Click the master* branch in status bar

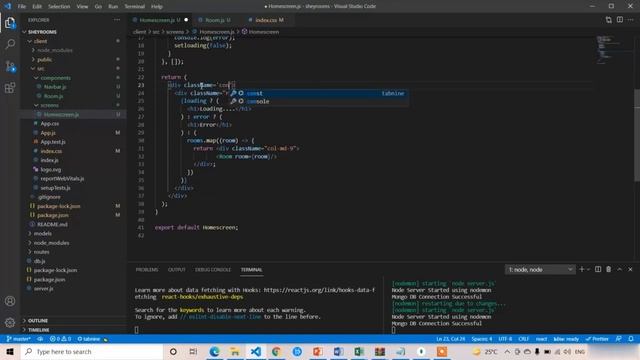[x=19, y=339]
